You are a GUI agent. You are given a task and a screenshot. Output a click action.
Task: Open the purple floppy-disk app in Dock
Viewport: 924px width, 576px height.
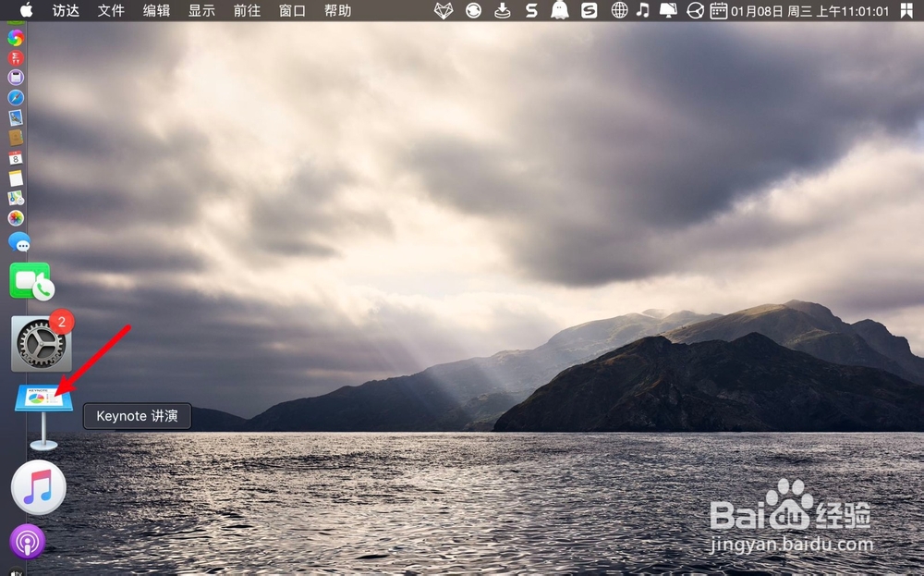(x=16, y=78)
